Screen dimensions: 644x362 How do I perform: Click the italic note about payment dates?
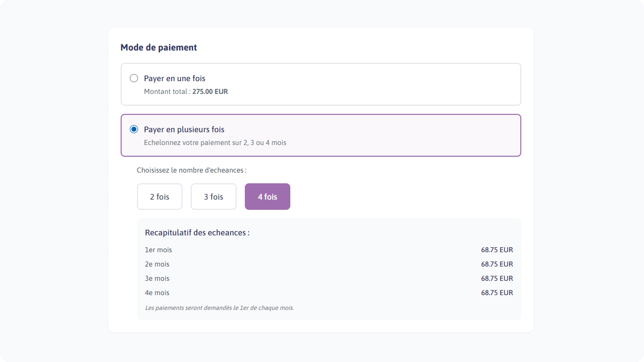coord(219,308)
